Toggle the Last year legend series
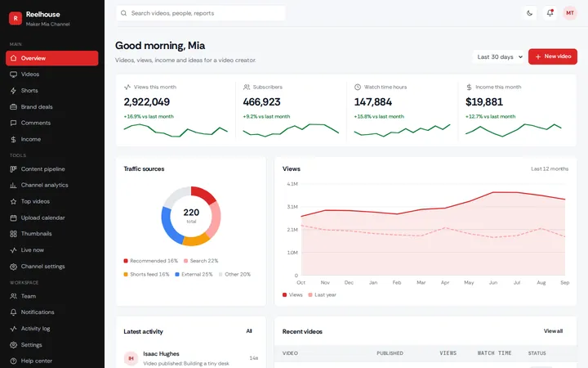 322,294
